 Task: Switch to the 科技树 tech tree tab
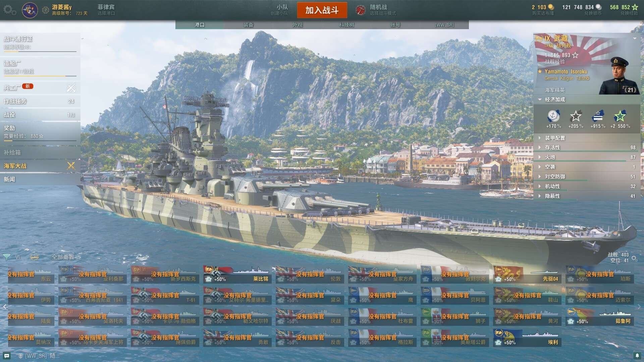click(x=346, y=25)
